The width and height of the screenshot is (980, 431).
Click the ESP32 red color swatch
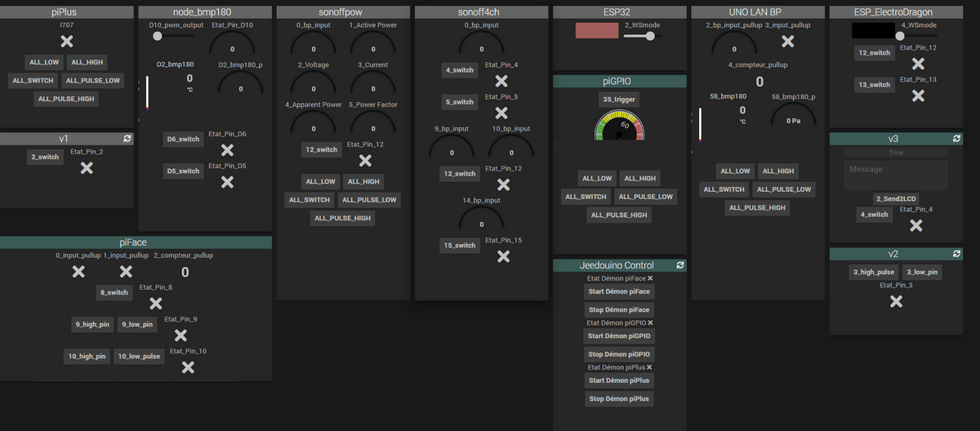[x=597, y=31]
